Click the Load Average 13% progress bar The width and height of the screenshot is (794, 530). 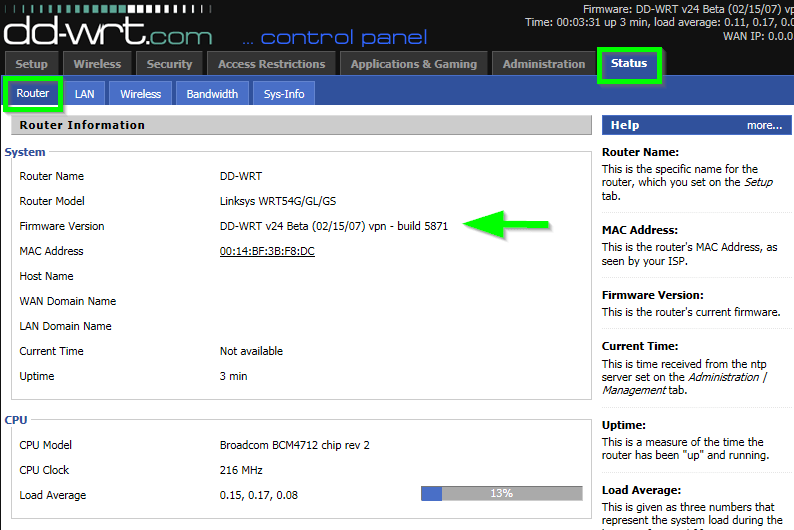tap(501, 493)
